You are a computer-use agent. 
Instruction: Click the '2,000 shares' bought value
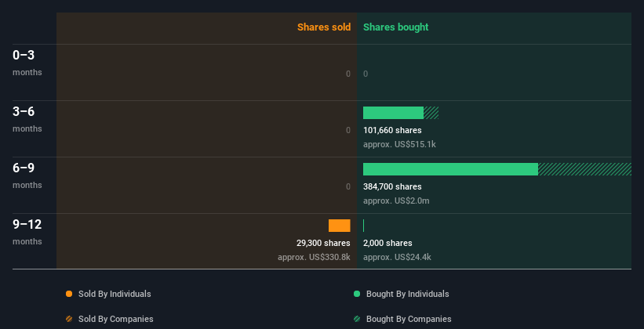point(387,244)
